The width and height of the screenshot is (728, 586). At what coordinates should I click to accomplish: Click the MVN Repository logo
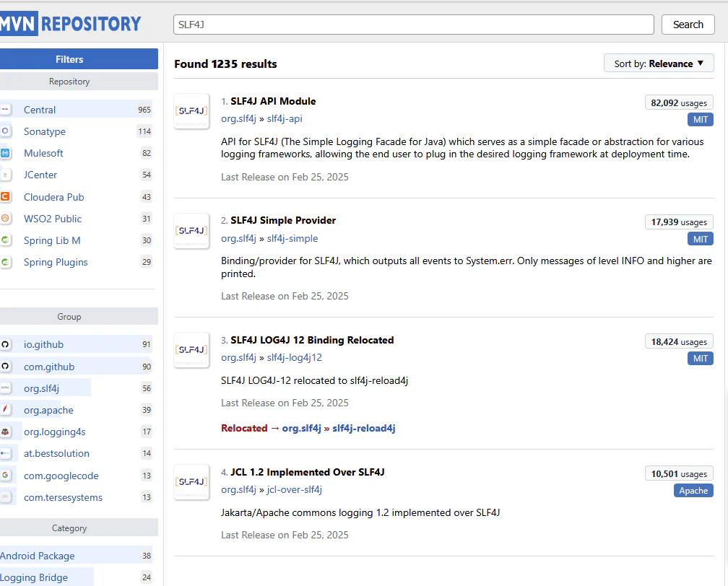(x=70, y=24)
